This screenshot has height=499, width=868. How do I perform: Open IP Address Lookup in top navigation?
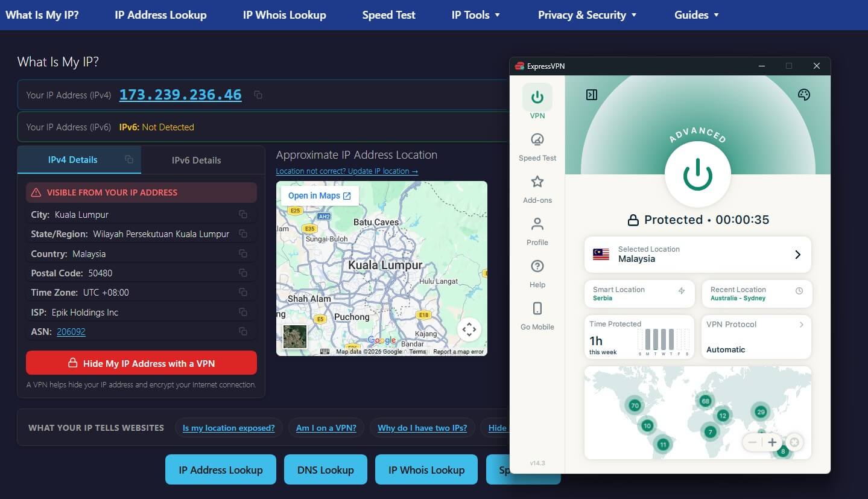(160, 15)
